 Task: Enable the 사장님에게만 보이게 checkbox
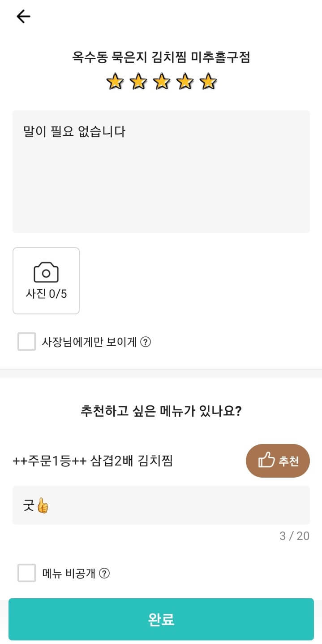pos(26,342)
